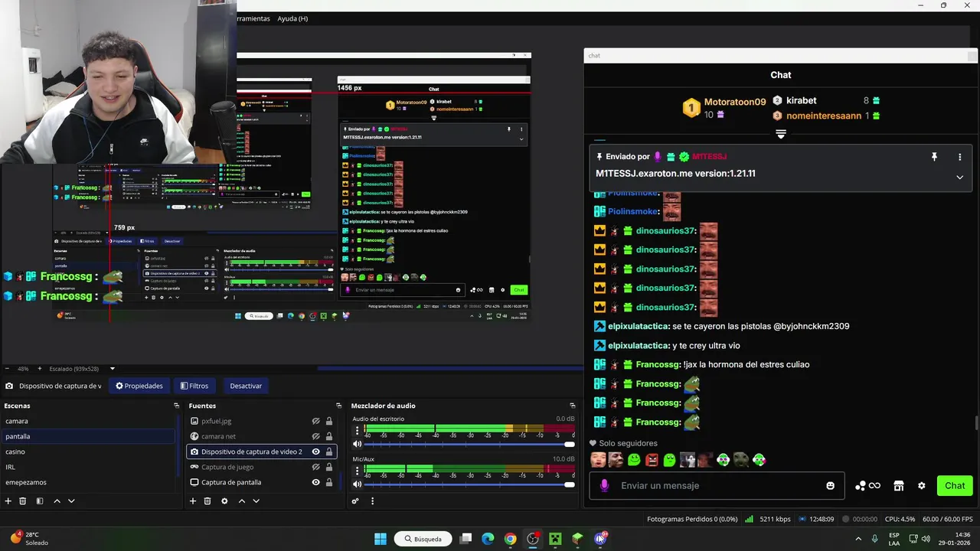Open Motoratoon09 profile in leaderboard

pos(735,102)
